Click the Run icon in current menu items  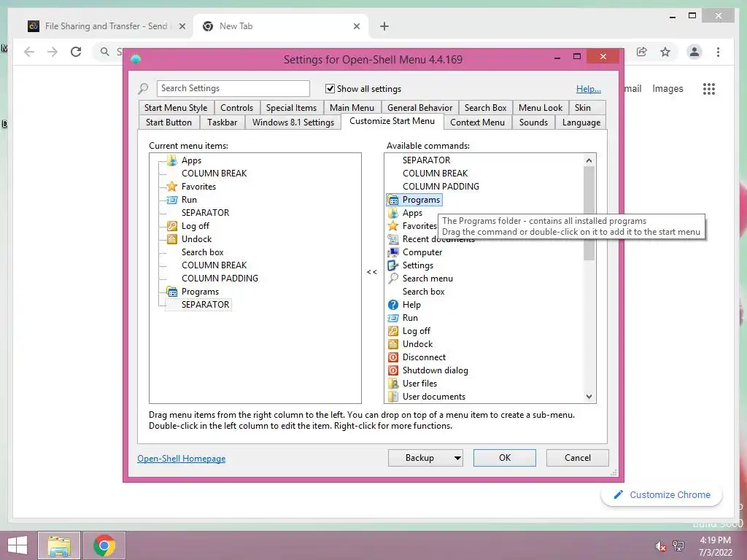click(x=172, y=200)
